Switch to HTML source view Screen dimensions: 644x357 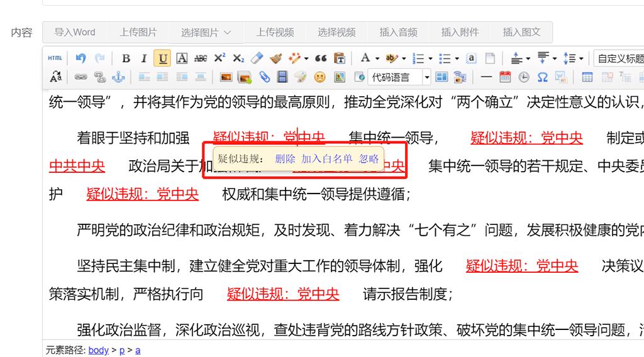click(55, 58)
